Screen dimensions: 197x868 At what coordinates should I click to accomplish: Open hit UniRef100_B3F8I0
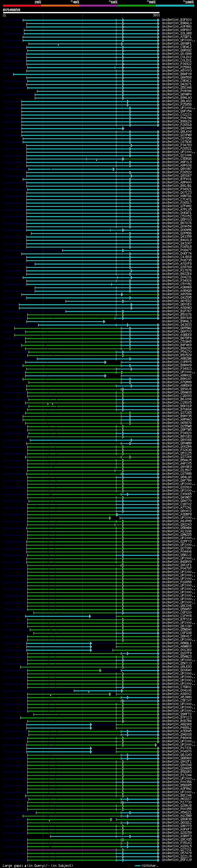coord(177,20)
